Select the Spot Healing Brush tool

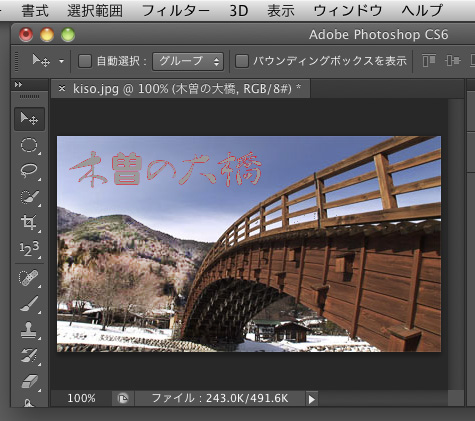(29, 278)
